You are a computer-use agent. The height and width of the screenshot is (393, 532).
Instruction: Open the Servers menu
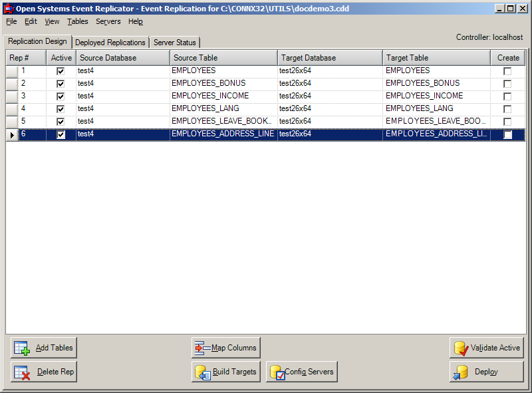click(108, 21)
